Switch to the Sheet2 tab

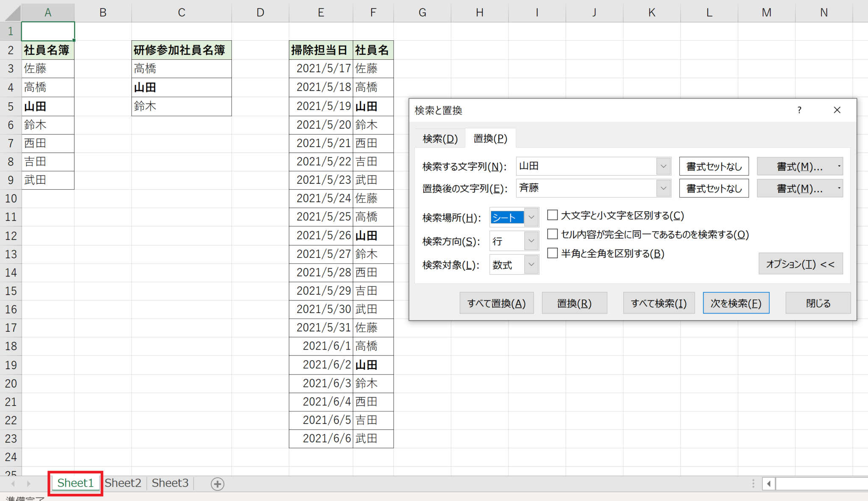(123, 483)
